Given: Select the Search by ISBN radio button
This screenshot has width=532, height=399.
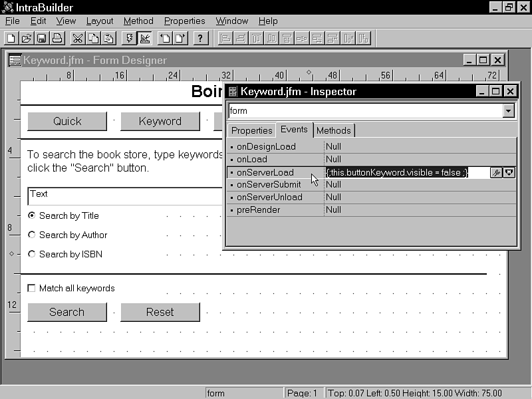Looking at the screenshot, I should coord(32,254).
